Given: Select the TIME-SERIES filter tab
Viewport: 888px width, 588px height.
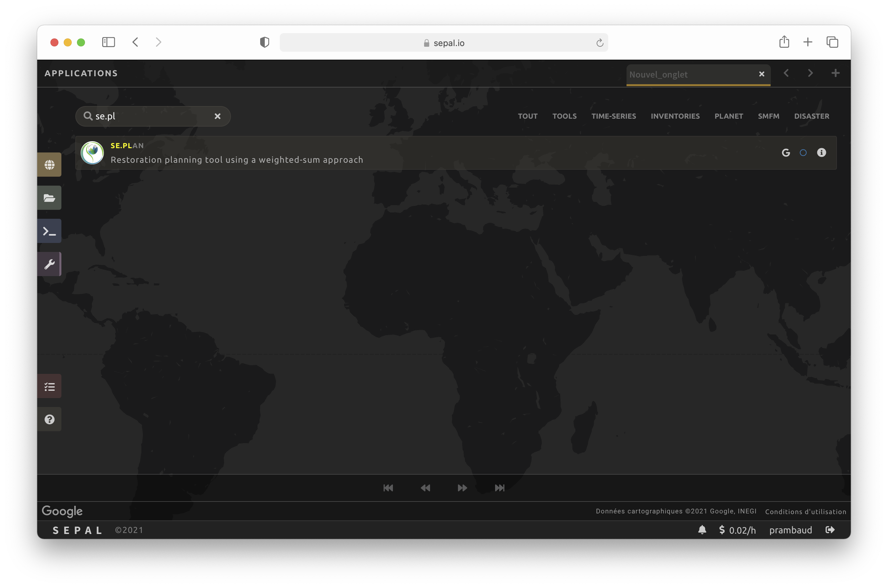Looking at the screenshot, I should (613, 116).
